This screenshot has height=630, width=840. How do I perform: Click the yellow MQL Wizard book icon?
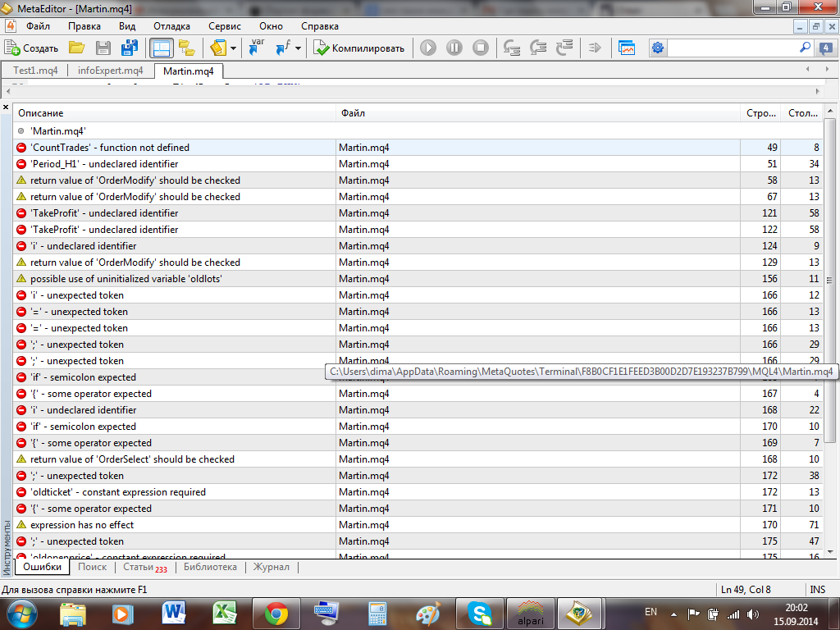pyautogui.click(x=218, y=48)
